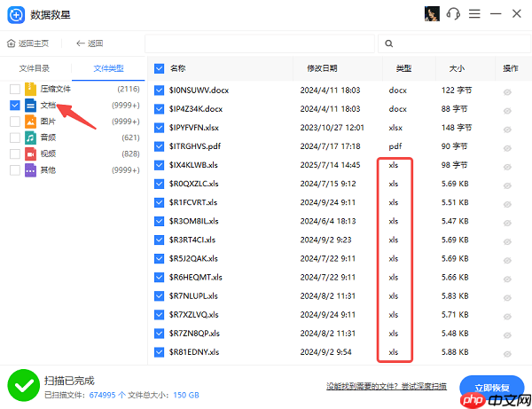Open customer support headset icon
532x409 pixels.
(x=453, y=14)
